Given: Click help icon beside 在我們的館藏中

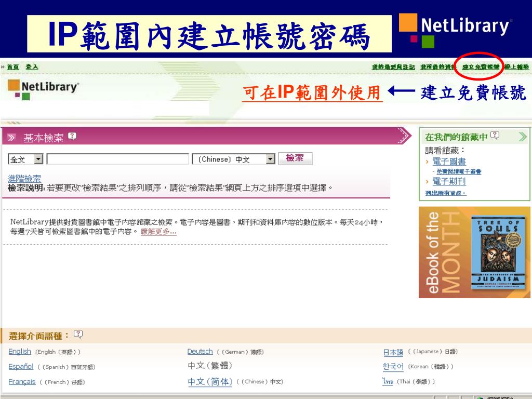Looking at the screenshot, I should (495, 136).
